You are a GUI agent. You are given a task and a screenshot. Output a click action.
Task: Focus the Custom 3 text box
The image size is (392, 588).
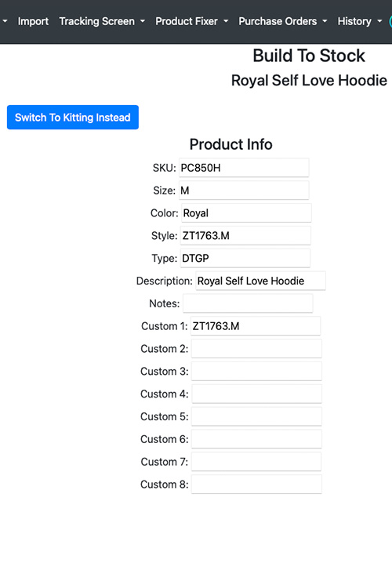256,371
